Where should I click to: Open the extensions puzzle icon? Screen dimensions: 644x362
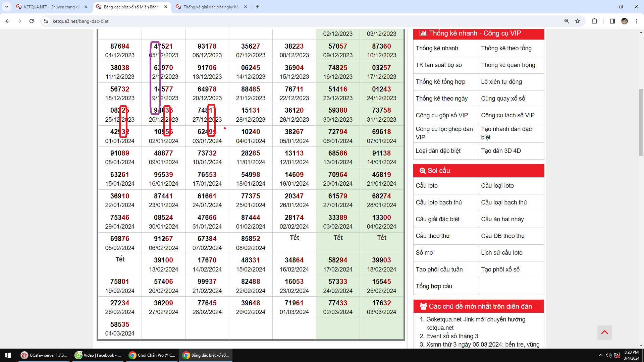coord(594,21)
